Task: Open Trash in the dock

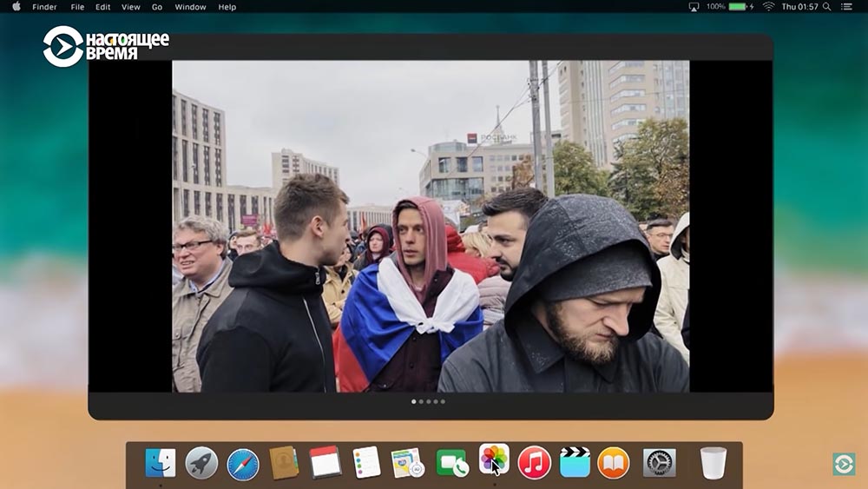Action: point(713,463)
